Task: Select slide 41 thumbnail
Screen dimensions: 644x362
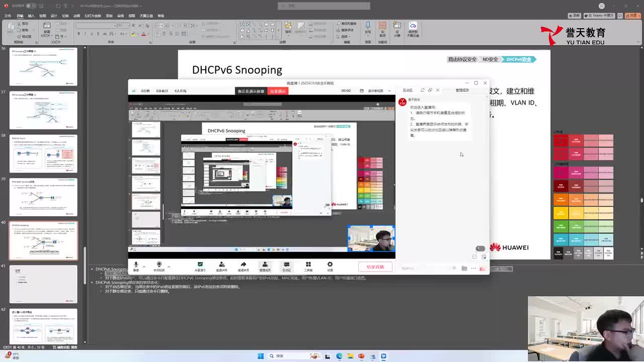Action: point(43,284)
